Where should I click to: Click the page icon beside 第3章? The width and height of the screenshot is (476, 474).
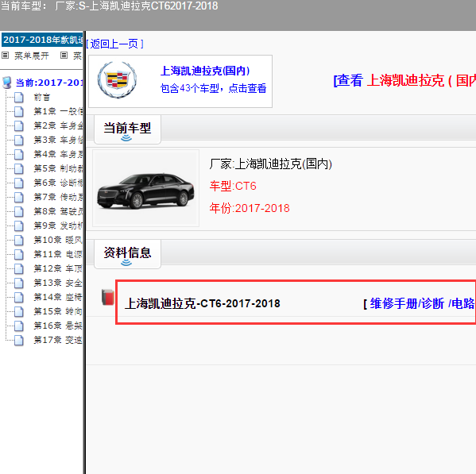pyautogui.click(x=19, y=140)
